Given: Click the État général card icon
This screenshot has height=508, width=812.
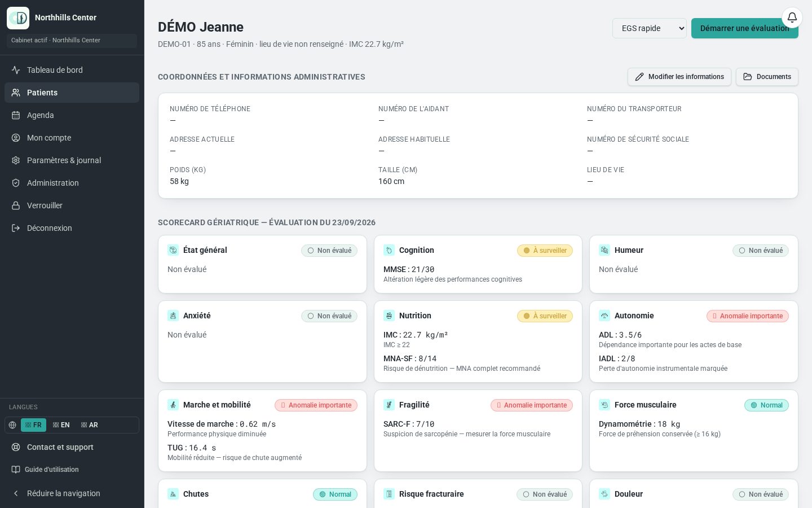Looking at the screenshot, I should click(173, 250).
